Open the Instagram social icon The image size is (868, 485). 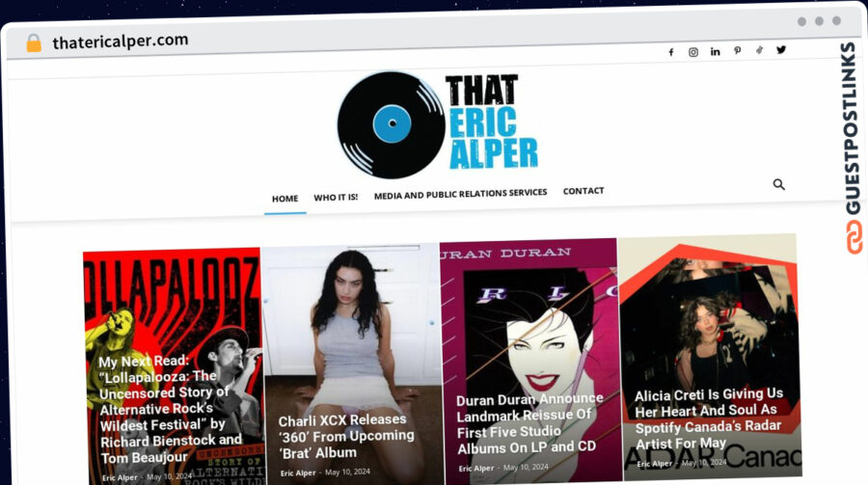click(693, 52)
